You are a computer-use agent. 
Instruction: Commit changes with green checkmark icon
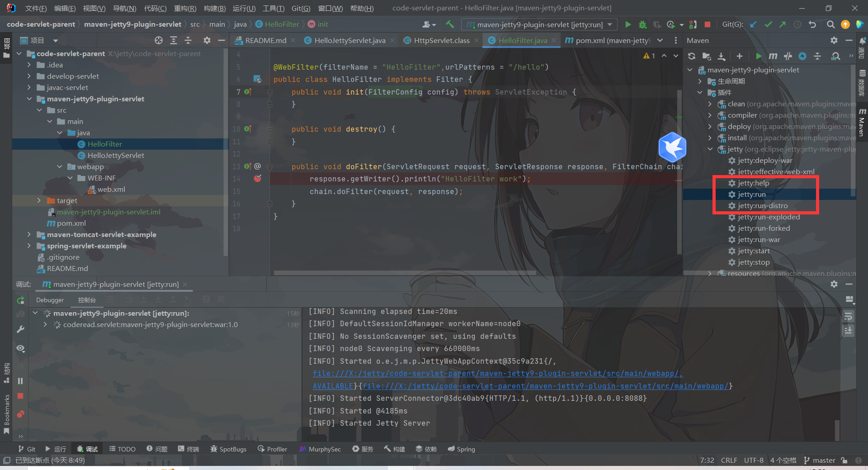point(768,24)
